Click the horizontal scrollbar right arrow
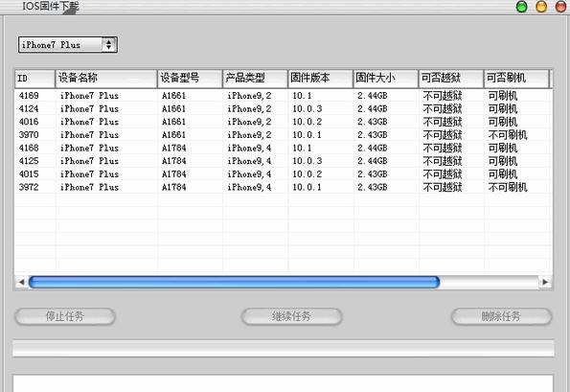This screenshot has width=570, height=392. pos(545,282)
